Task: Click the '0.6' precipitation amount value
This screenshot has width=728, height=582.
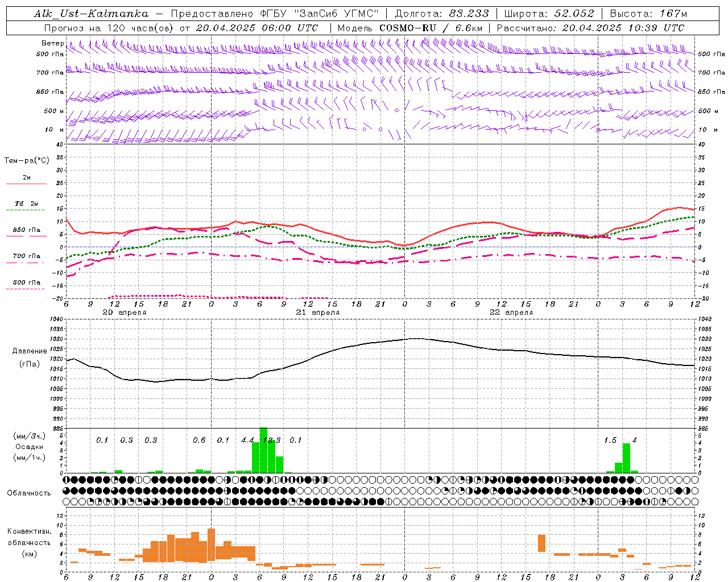Action: click(199, 440)
